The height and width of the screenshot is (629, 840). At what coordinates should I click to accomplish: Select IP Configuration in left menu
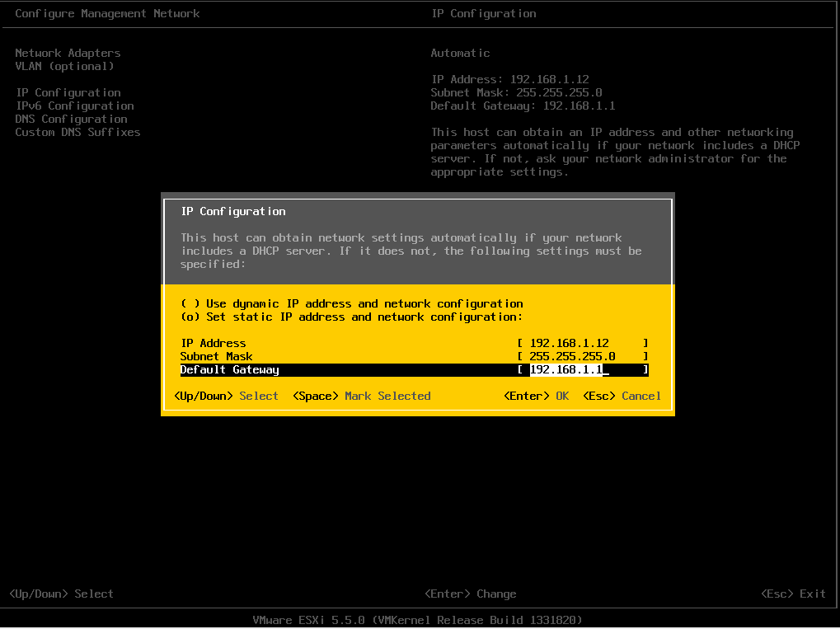(68, 92)
